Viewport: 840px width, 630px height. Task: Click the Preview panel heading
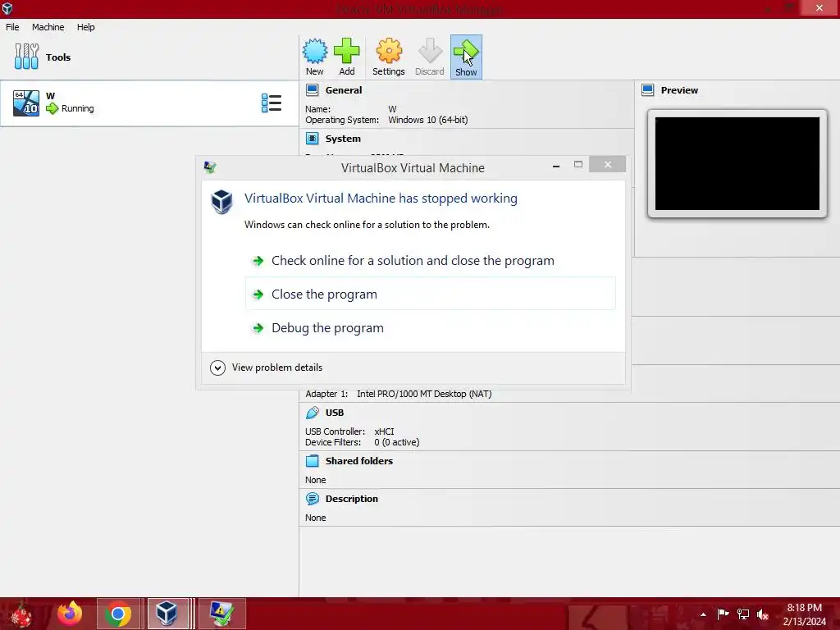tap(679, 90)
